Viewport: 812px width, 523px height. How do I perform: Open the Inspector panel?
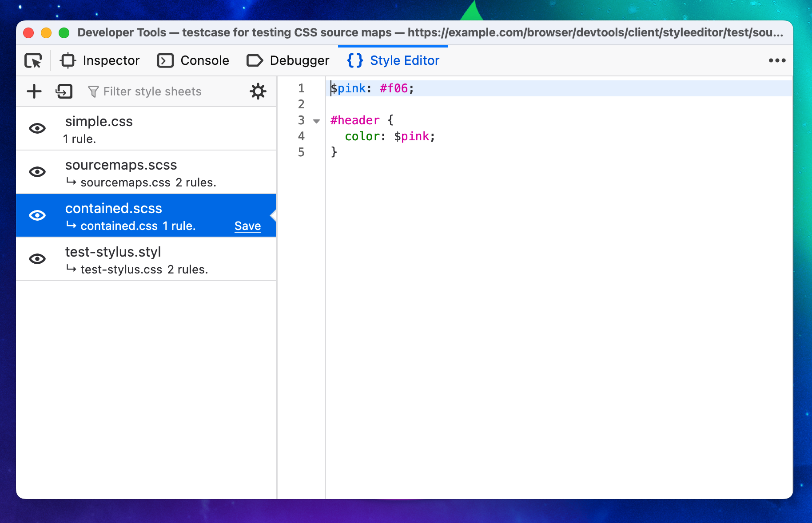67,60
